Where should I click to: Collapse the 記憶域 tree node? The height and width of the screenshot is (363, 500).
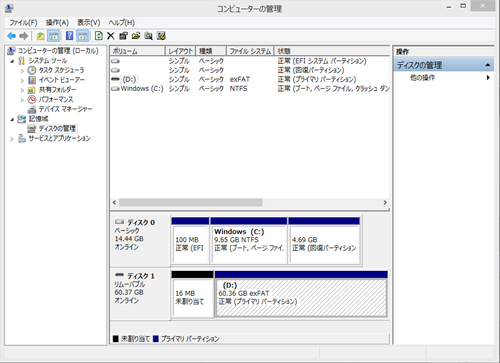(12, 119)
